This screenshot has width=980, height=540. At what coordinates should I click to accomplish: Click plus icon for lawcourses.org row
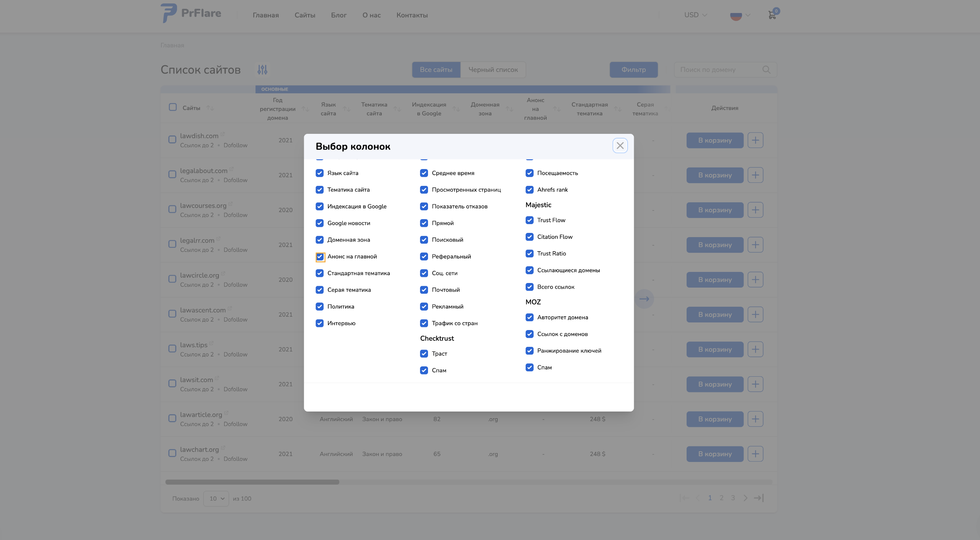(x=755, y=210)
